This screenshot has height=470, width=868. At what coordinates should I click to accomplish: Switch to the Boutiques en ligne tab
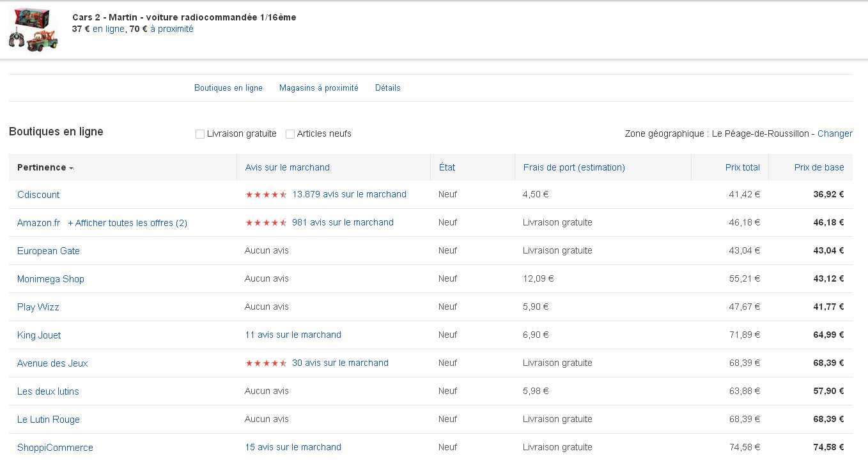click(228, 88)
